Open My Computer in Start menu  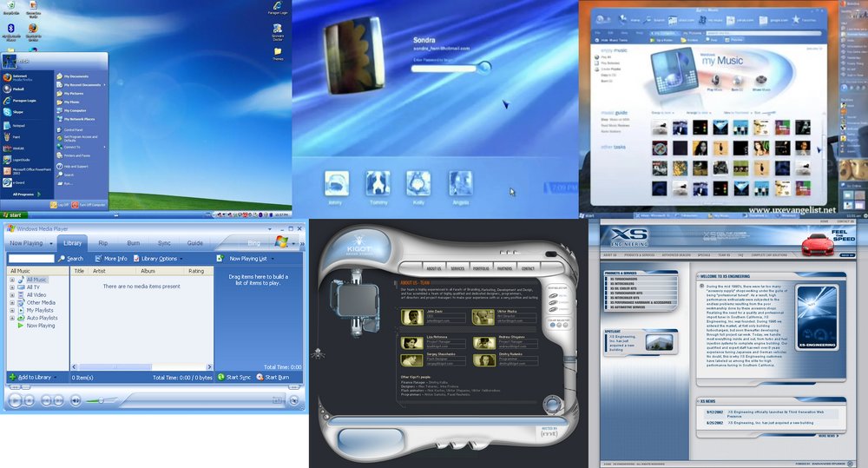pyautogui.click(x=71, y=110)
